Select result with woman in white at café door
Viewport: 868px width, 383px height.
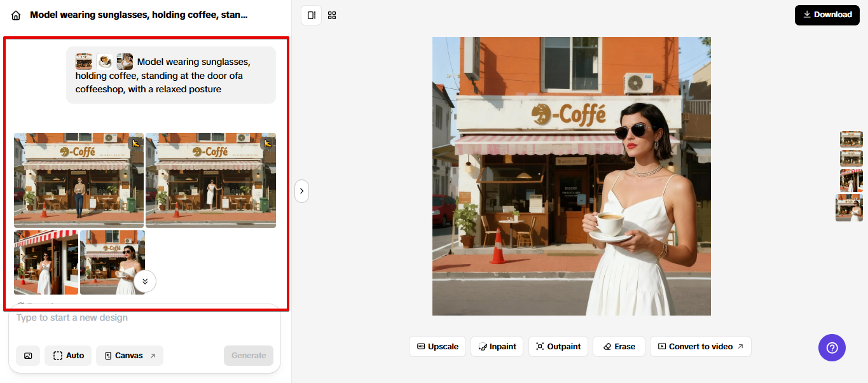tap(210, 180)
